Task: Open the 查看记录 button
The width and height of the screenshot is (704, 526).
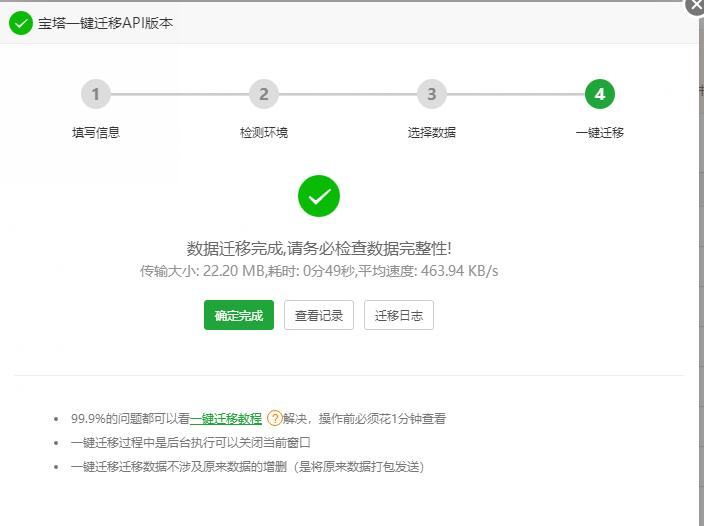Action: (x=319, y=315)
